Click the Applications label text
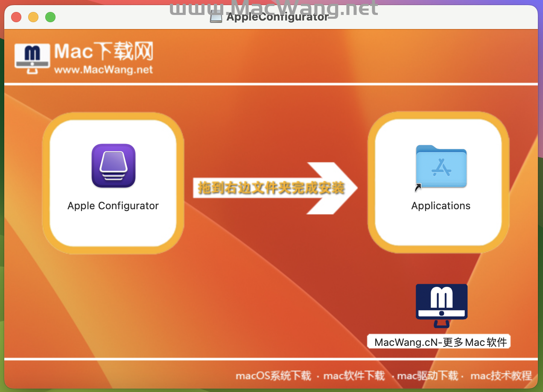The height and width of the screenshot is (392, 543). pos(441,206)
